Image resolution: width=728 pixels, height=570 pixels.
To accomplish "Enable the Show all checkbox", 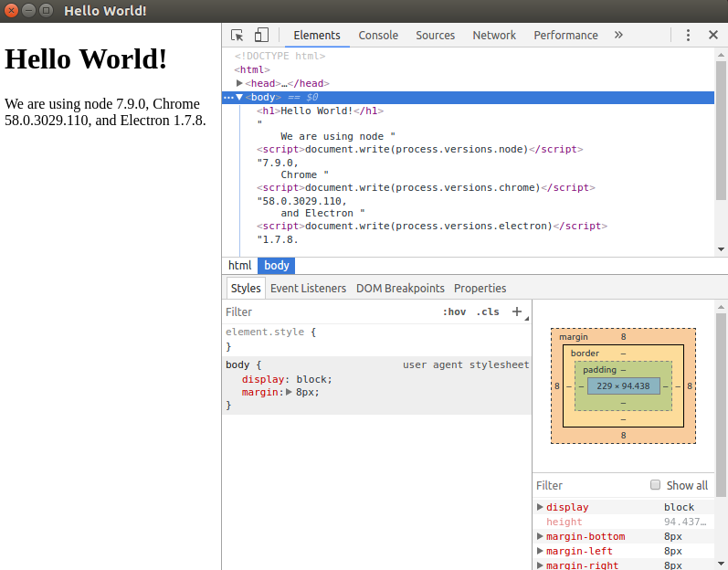I will click(x=655, y=485).
